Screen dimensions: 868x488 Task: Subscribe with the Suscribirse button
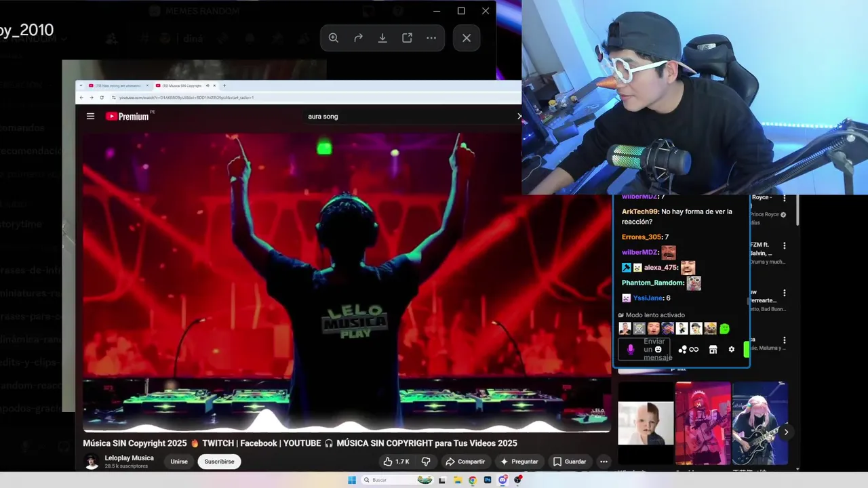219,462
